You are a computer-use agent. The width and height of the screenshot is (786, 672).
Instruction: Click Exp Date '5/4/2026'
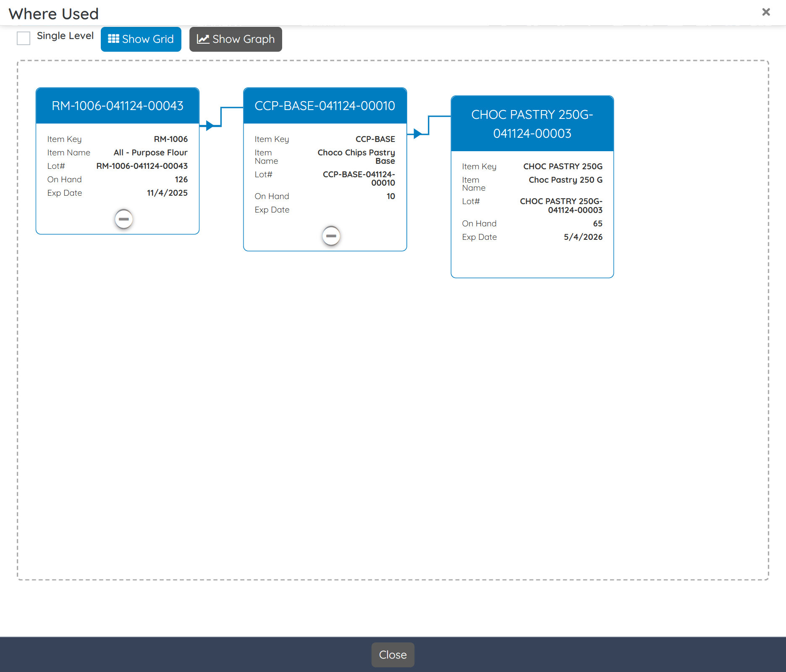pos(583,237)
